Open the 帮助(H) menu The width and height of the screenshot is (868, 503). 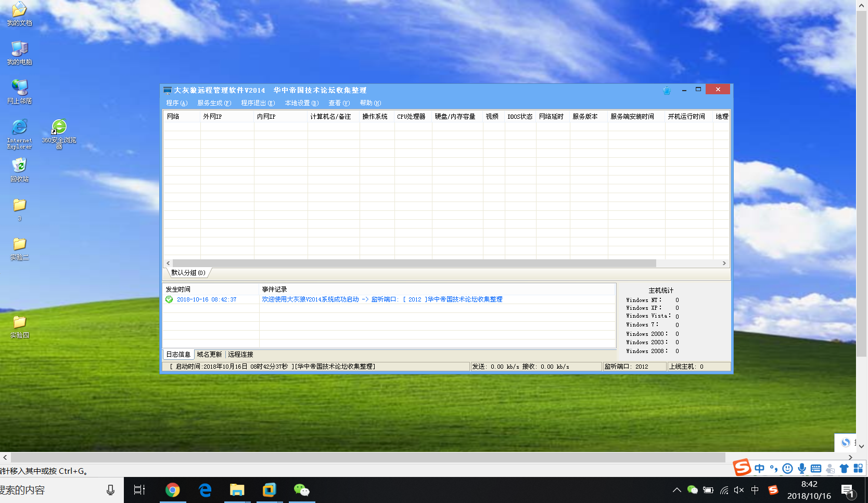click(370, 103)
